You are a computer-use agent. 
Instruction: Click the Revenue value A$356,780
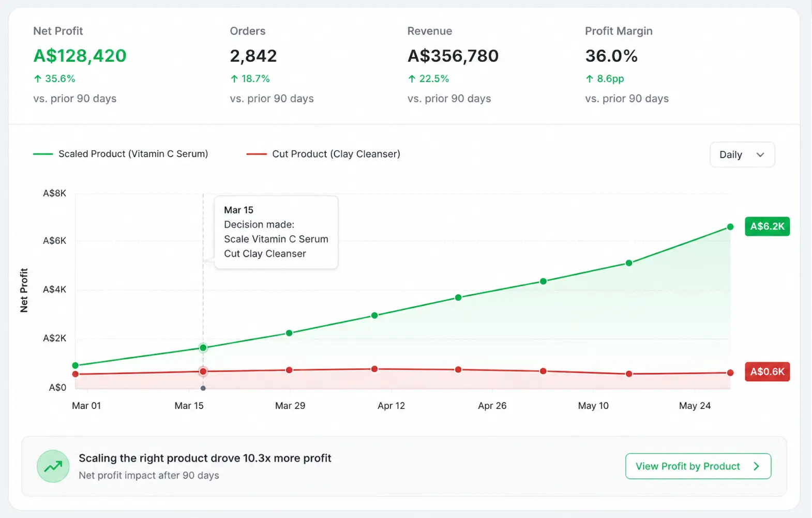pyautogui.click(x=453, y=56)
